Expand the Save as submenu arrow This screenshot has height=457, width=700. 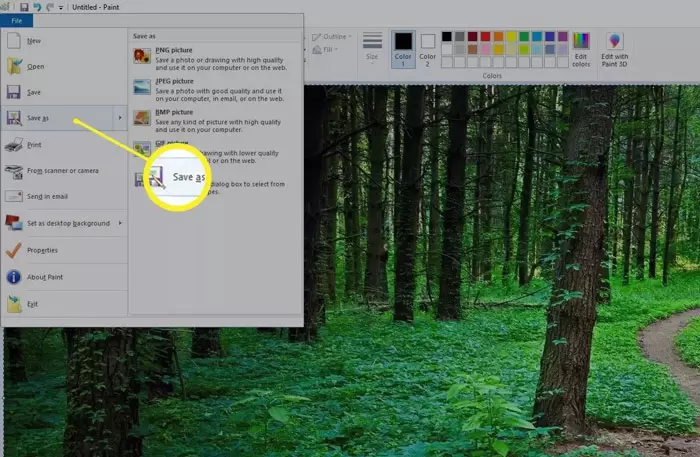[x=120, y=117]
